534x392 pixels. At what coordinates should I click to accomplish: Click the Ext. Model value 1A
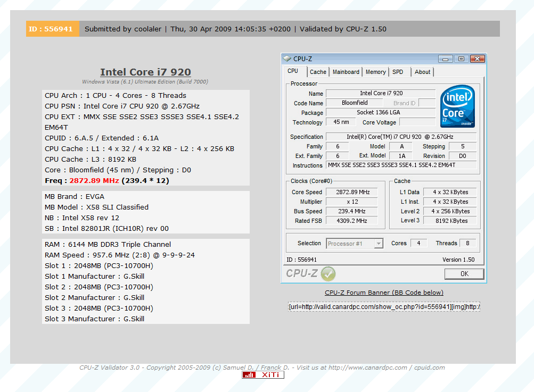[401, 156]
